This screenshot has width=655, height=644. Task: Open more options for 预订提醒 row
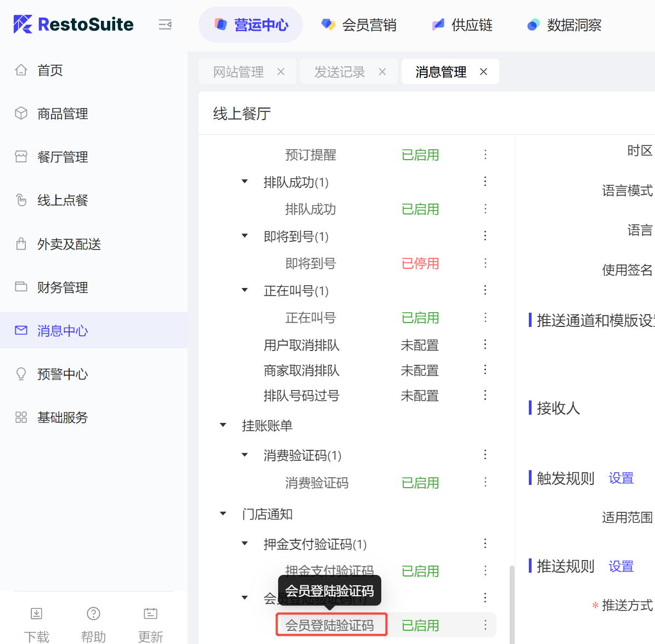coord(485,155)
